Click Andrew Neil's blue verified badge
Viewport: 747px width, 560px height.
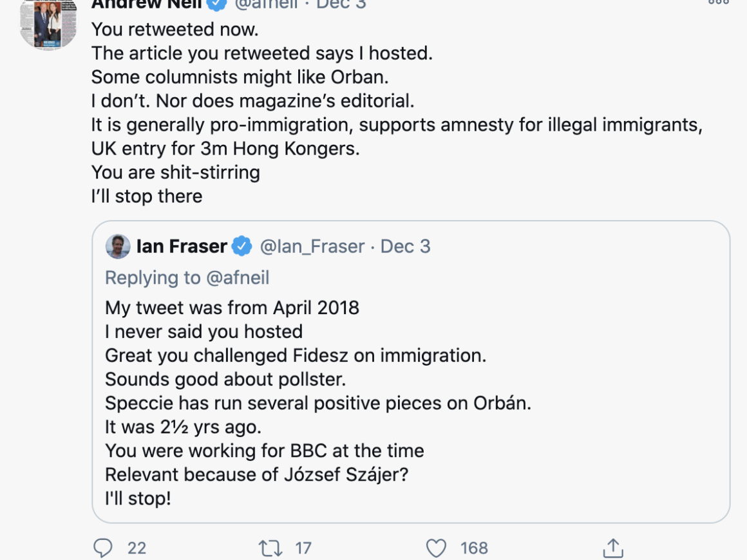tap(216, 3)
